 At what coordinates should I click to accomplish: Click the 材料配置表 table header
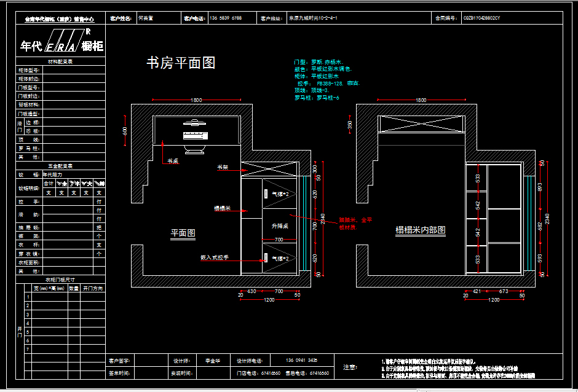[60, 61]
